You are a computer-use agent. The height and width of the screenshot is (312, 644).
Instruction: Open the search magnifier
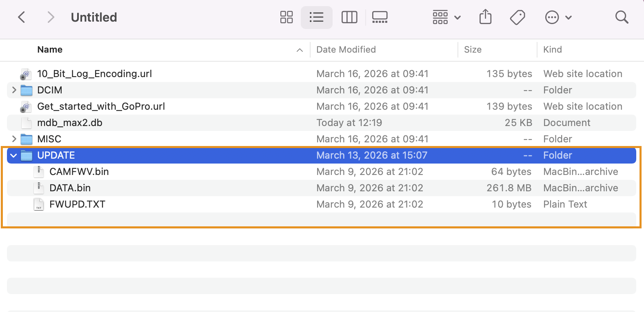[x=622, y=17]
